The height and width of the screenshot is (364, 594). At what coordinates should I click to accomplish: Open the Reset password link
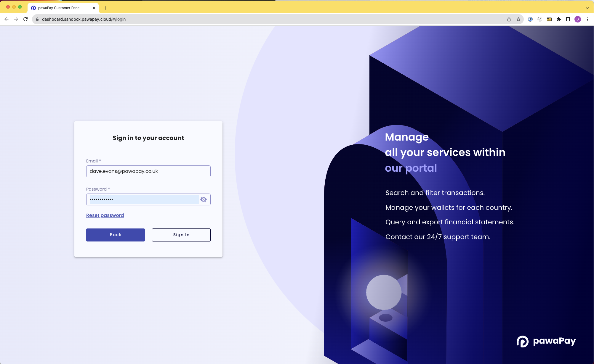tap(105, 215)
